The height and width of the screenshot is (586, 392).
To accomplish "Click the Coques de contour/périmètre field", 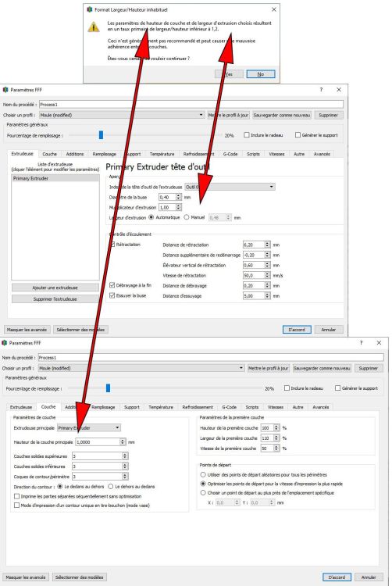I will (97, 477).
